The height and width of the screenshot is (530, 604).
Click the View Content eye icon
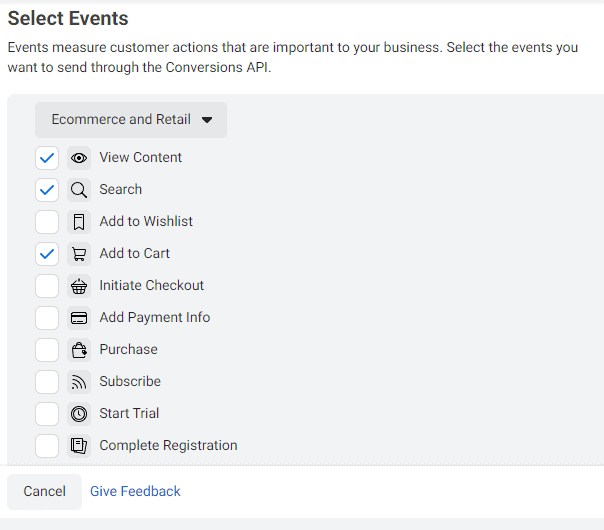(x=79, y=158)
